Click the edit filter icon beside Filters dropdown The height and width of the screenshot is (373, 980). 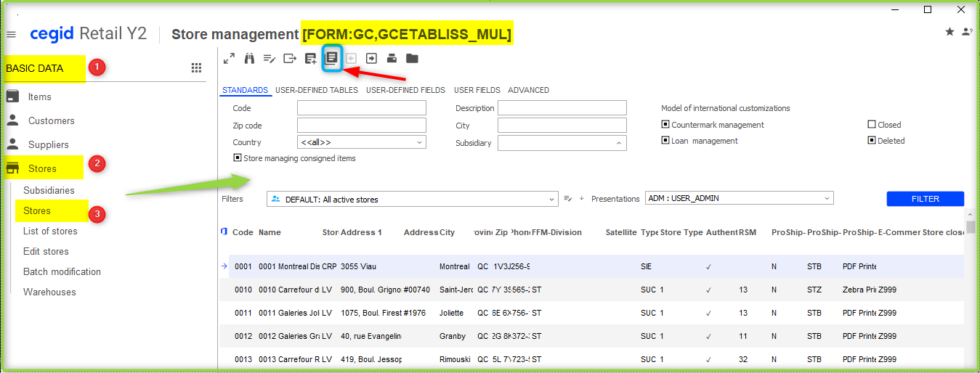[569, 198]
